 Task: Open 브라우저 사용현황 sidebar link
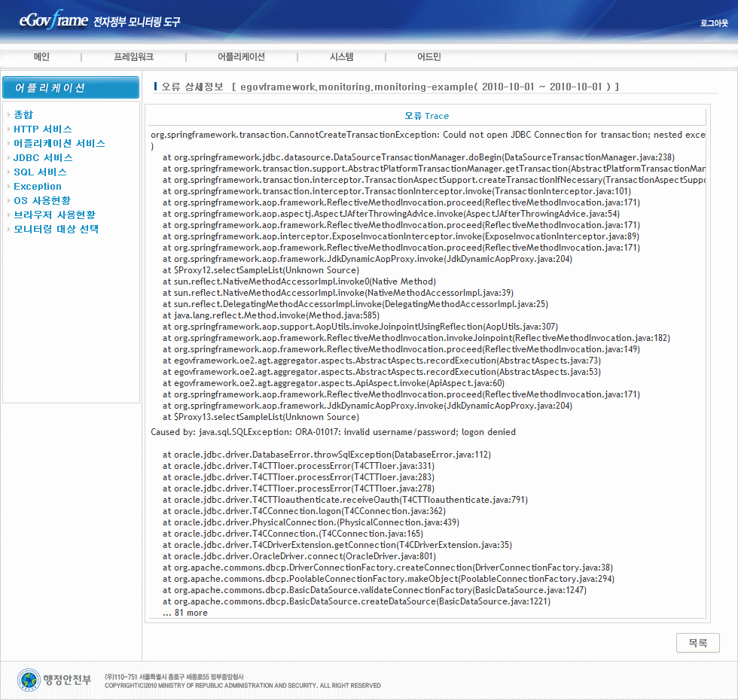[54, 215]
